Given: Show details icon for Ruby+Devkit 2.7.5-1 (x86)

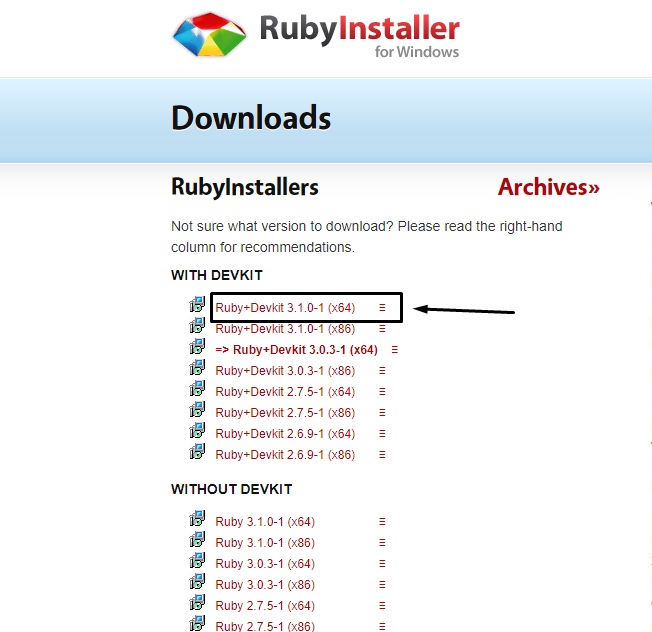Looking at the screenshot, I should point(382,413).
